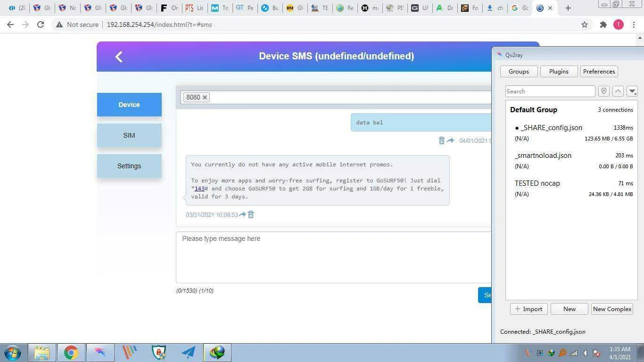Viewport: 644px width, 362px height.
Task: Click the address bar URL
Action: (159, 25)
